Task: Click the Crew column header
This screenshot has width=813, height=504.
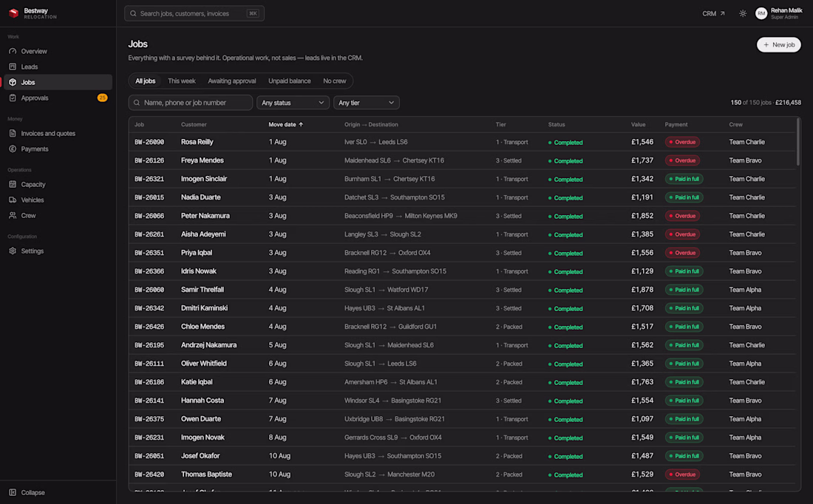Action: 735,124
